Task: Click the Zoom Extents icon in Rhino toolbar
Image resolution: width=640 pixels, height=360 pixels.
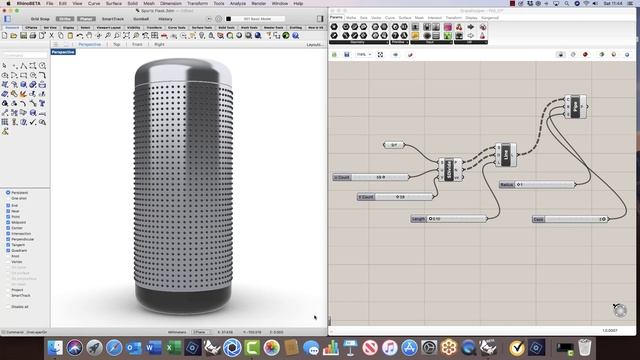Action: coord(127,36)
